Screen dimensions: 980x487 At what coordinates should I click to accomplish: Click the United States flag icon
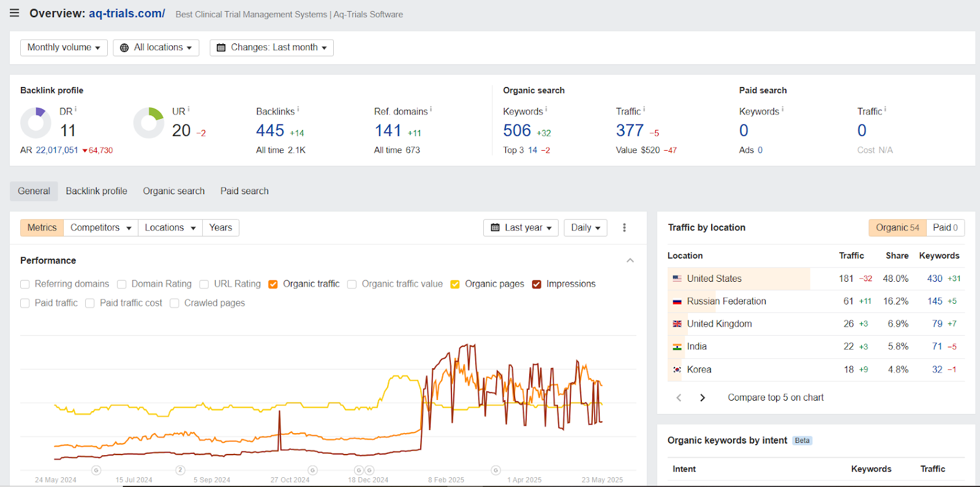pos(677,279)
